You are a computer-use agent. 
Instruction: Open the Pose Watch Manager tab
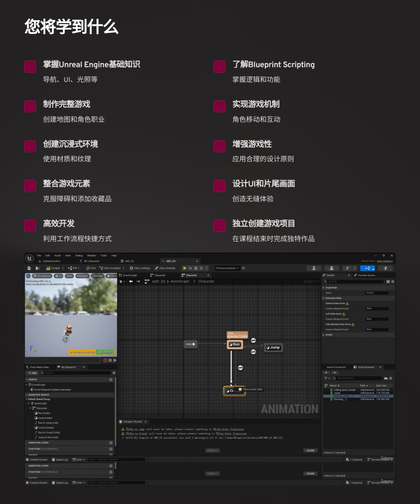click(38, 367)
